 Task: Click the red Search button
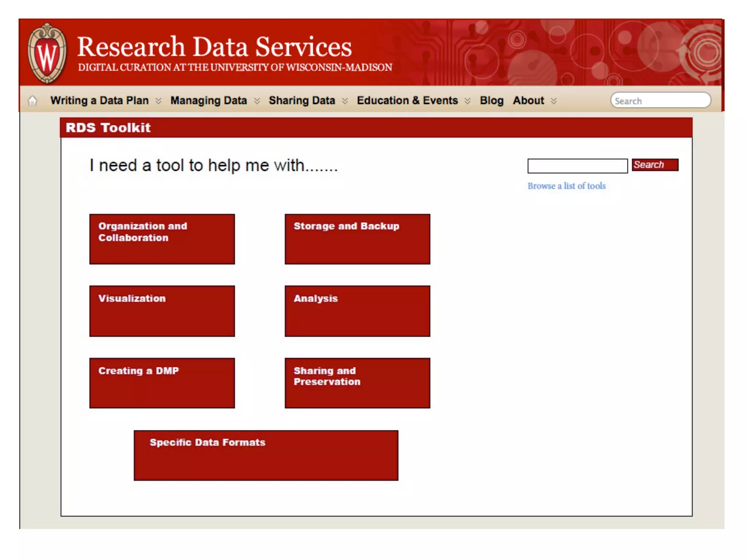pyautogui.click(x=655, y=165)
